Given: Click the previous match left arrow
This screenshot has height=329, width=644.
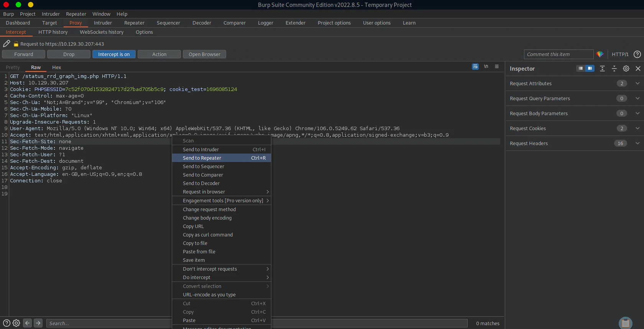Looking at the screenshot, I should [27, 323].
